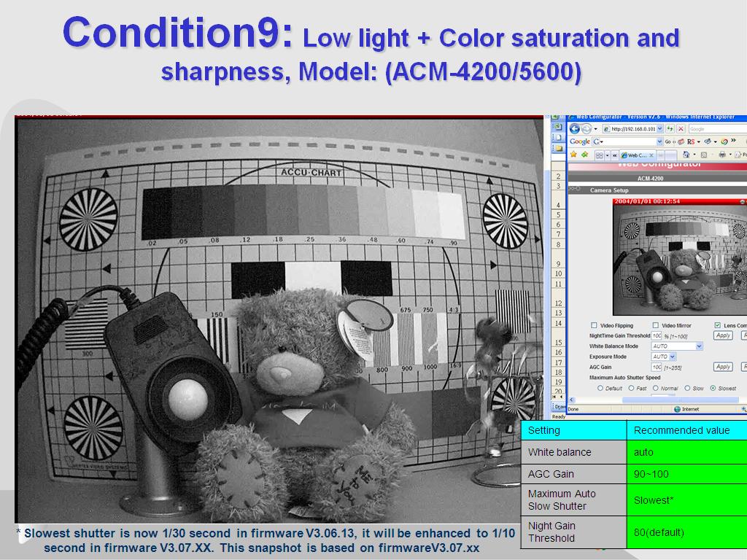Select the Normal shutter speed radio
The image size is (747, 560).
pyautogui.click(x=656, y=388)
